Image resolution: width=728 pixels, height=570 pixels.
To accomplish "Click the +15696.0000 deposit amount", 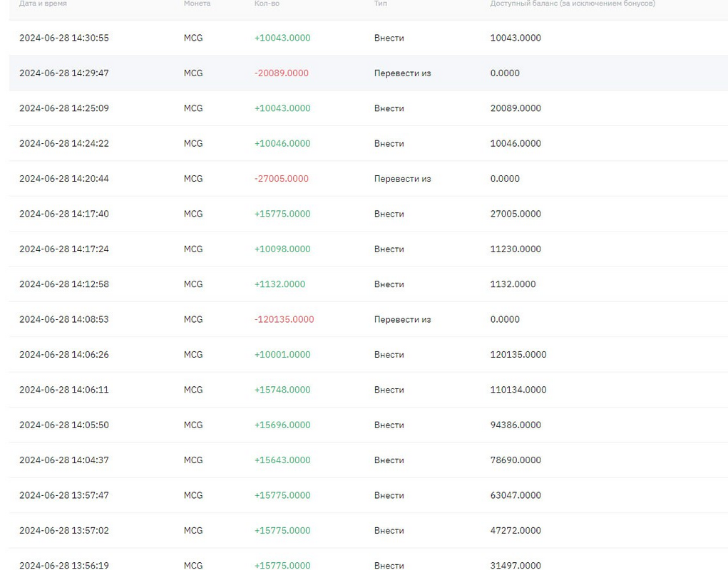I will (282, 425).
